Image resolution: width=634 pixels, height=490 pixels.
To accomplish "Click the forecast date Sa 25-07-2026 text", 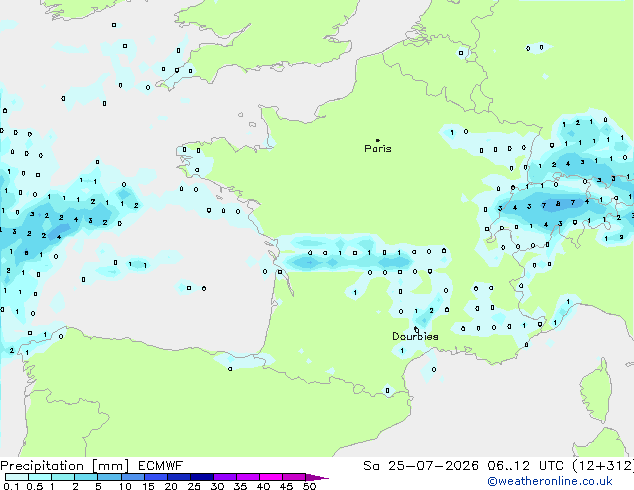I will pos(421,466).
